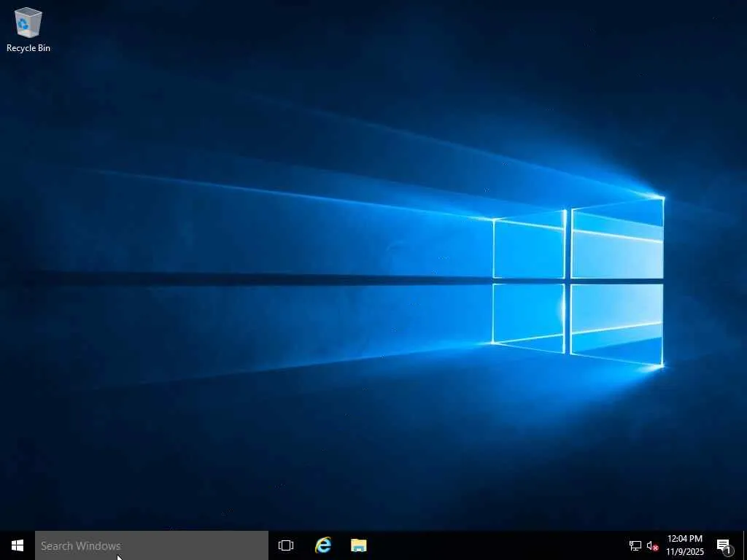Open the 12:04 PM clock and calendar
Screen dimensions: 747x560
[x=684, y=545]
